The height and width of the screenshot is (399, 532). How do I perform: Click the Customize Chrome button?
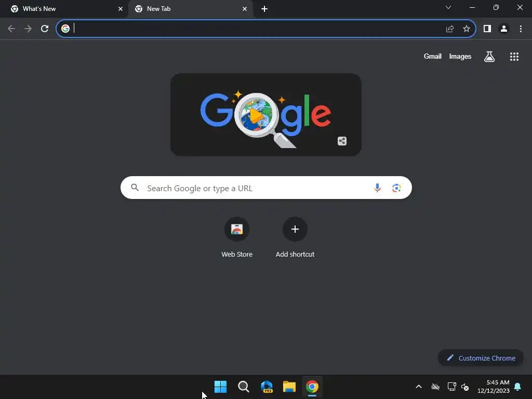tap(481, 358)
